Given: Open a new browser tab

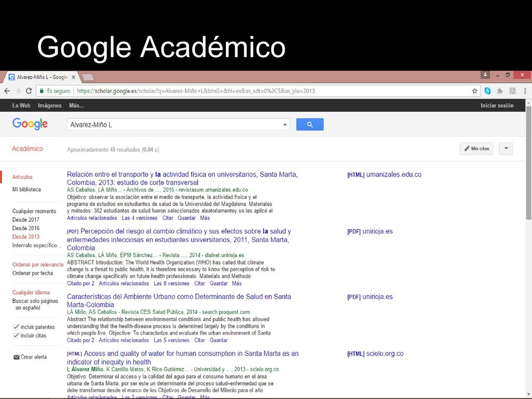Looking at the screenshot, I should (88, 78).
